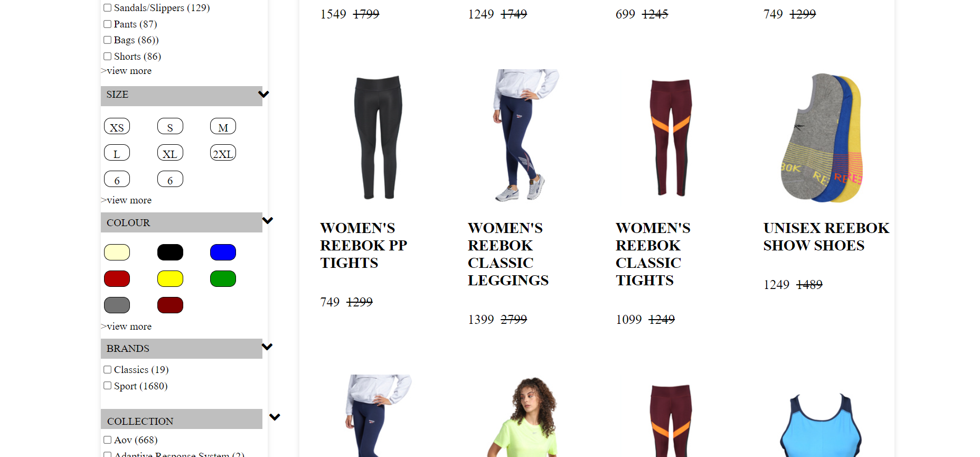
Task: Collapse the SIZE filter chevron
Action: pos(263,94)
